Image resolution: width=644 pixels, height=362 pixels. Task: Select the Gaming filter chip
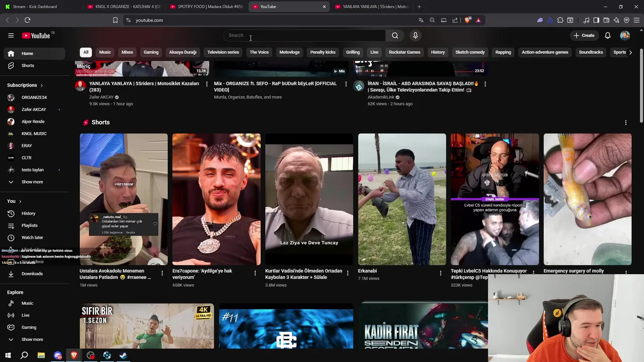click(151, 52)
